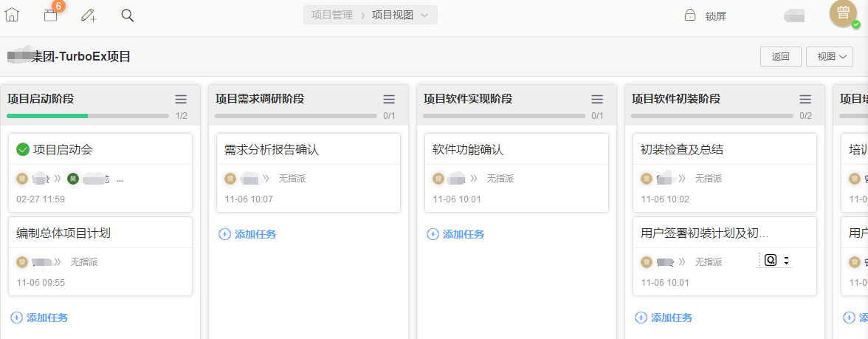Click the 项目启动阶段 progress bar
Image resolution: width=868 pixels, height=339 pixels.
point(87,116)
